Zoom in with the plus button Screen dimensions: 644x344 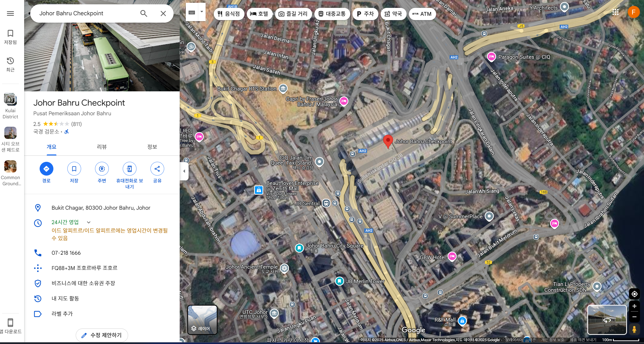[x=634, y=306]
